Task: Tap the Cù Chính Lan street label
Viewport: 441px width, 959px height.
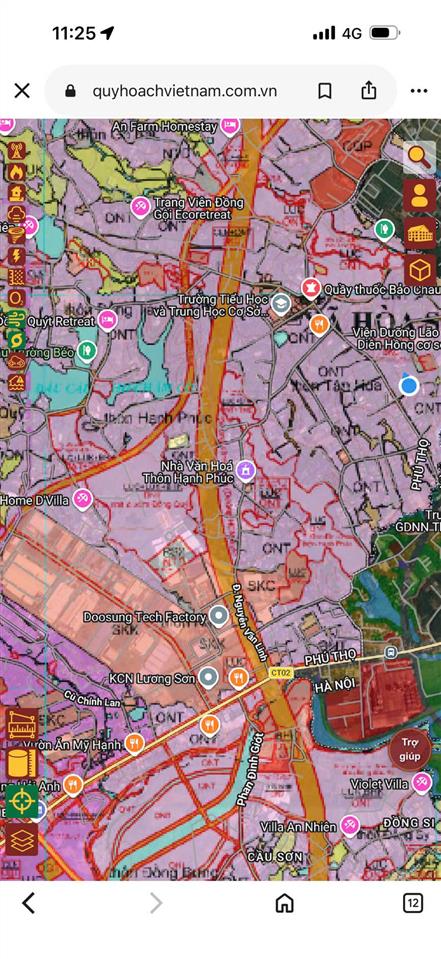Action: tap(93, 697)
